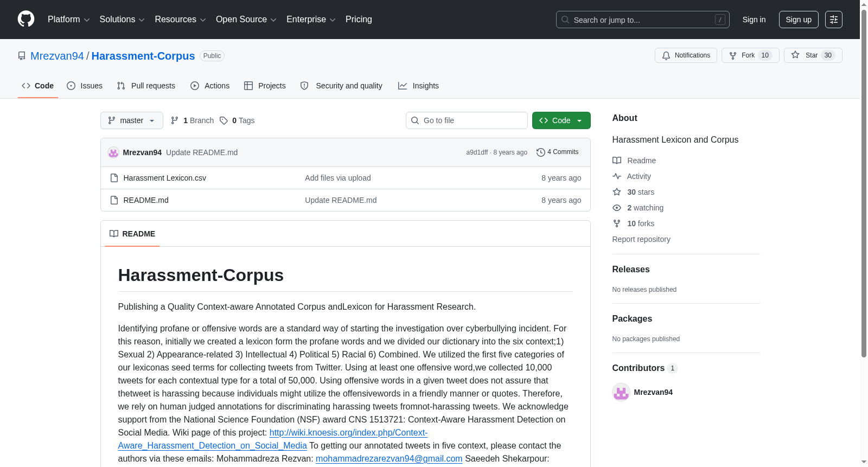This screenshot has height=467, width=868.
Task: Open the Mrezvan94 commit author link
Action: click(142, 152)
